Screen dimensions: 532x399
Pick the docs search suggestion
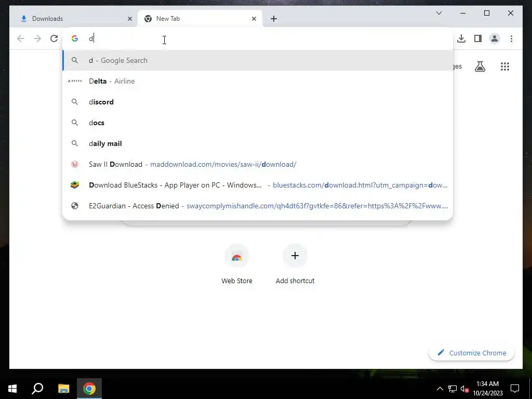[x=258, y=123]
